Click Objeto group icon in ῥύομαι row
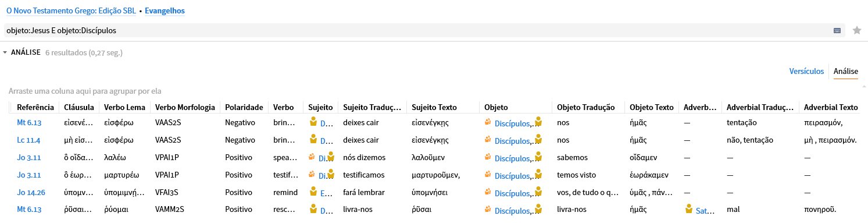 (488, 210)
